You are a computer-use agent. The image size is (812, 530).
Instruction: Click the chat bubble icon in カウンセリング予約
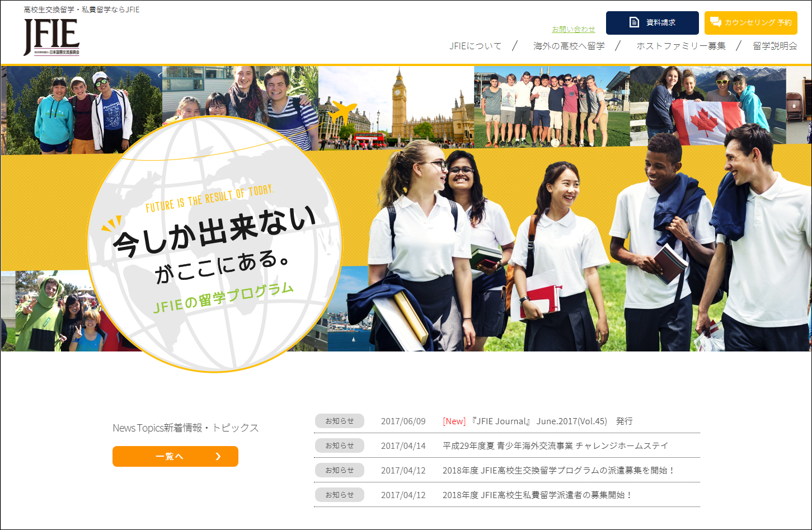click(716, 22)
